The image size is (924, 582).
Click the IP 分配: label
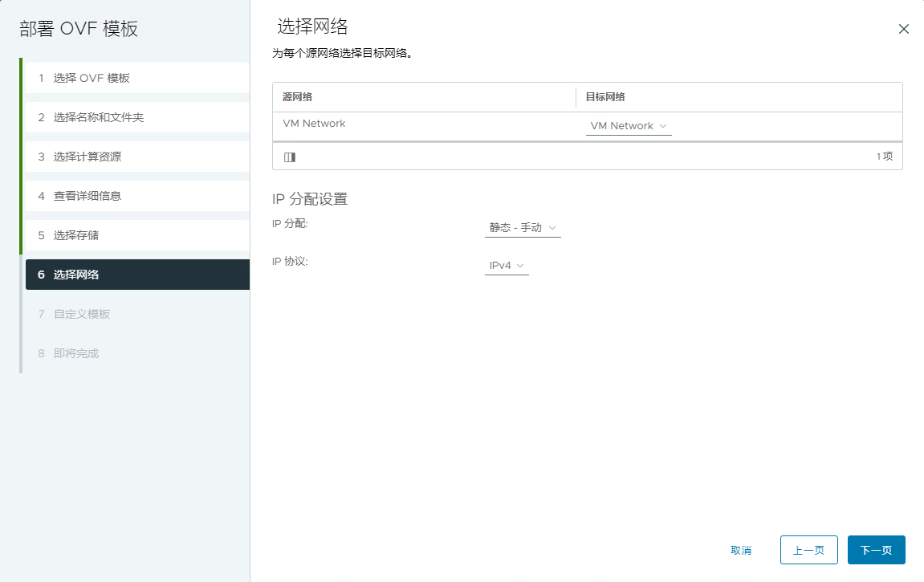[x=290, y=224]
